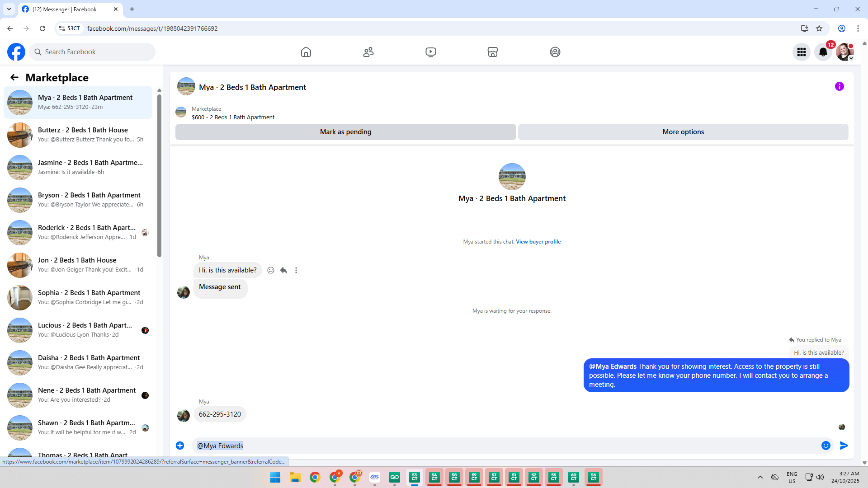The image size is (868, 488).
Task: Open the account profile picture menu
Action: point(845,52)
